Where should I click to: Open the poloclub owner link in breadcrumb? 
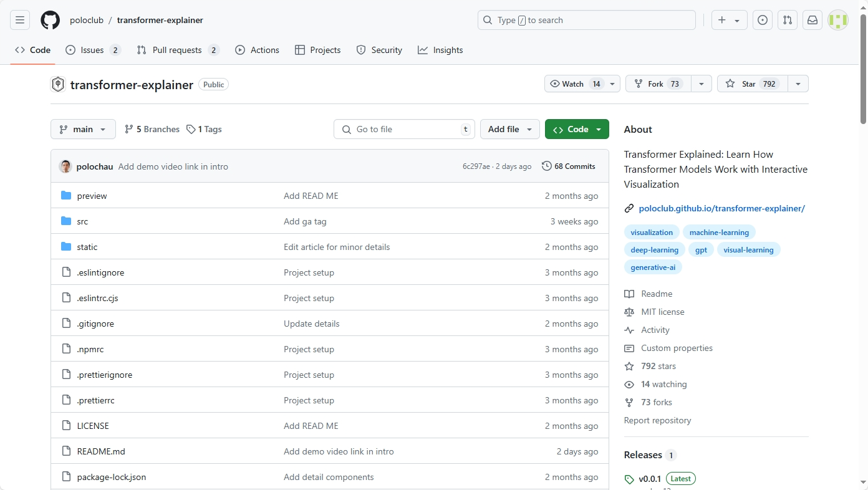pyautogui.click(x=87, y=20)
